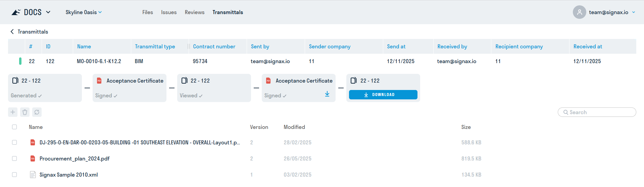
Task: Open Signax Sample 2010.xml file
Action: 68,175
